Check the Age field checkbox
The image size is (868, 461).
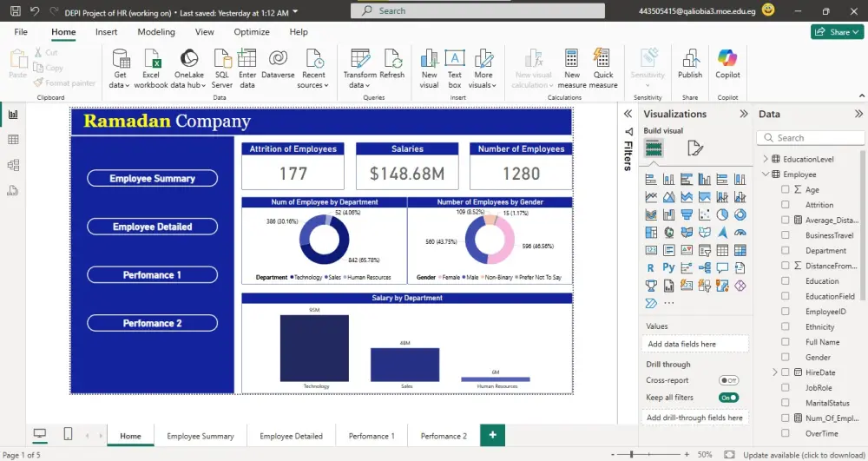tap(785, 189)
